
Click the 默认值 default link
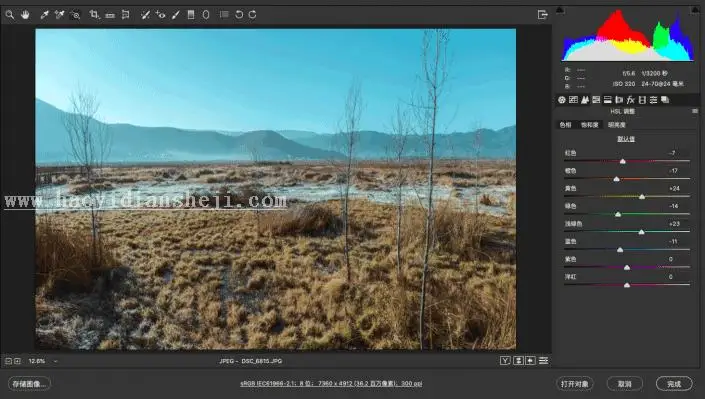(626, 139)
